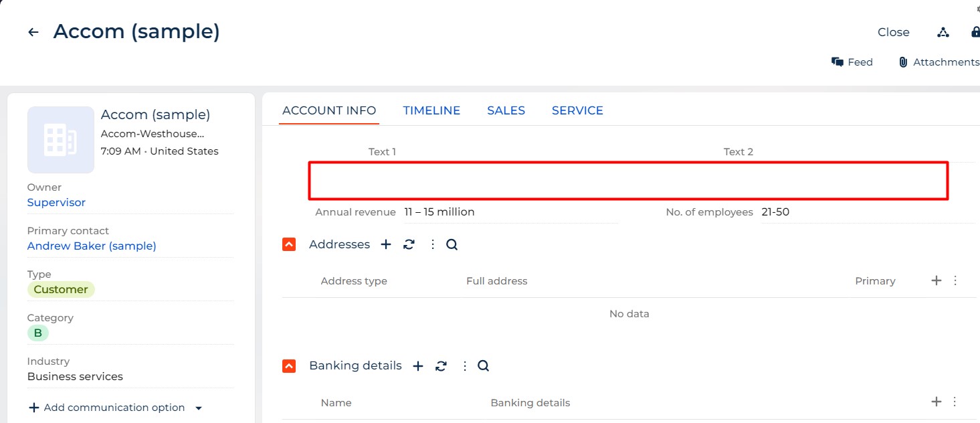Click the Business services industry value
980x423 pixels.
tap(75, 376)
